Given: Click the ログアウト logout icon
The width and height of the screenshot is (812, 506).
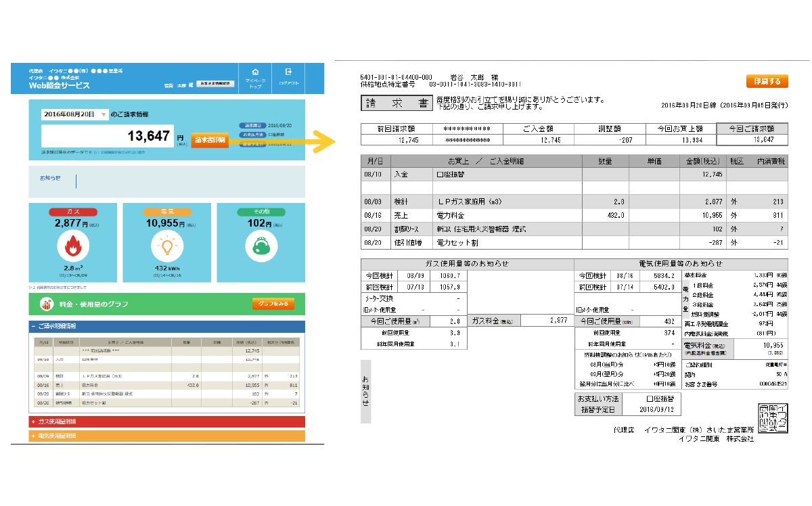Looking at the screenshot, I should [288, 72].
